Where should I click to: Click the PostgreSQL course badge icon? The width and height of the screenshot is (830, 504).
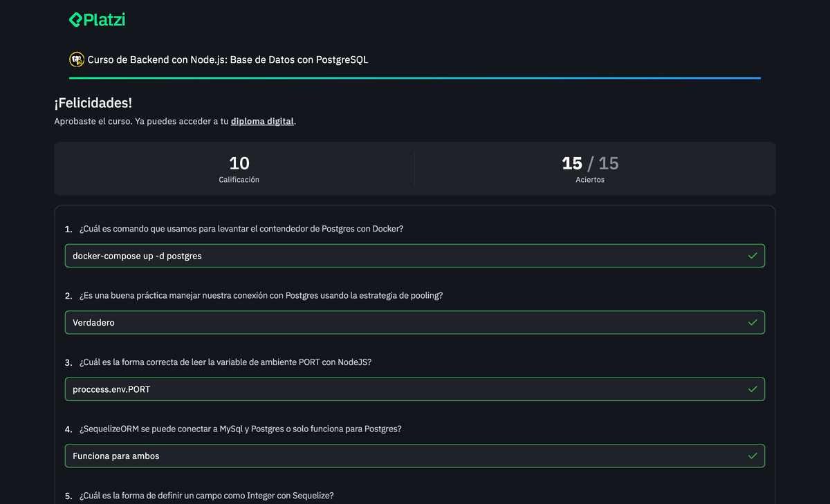(77, 59)
